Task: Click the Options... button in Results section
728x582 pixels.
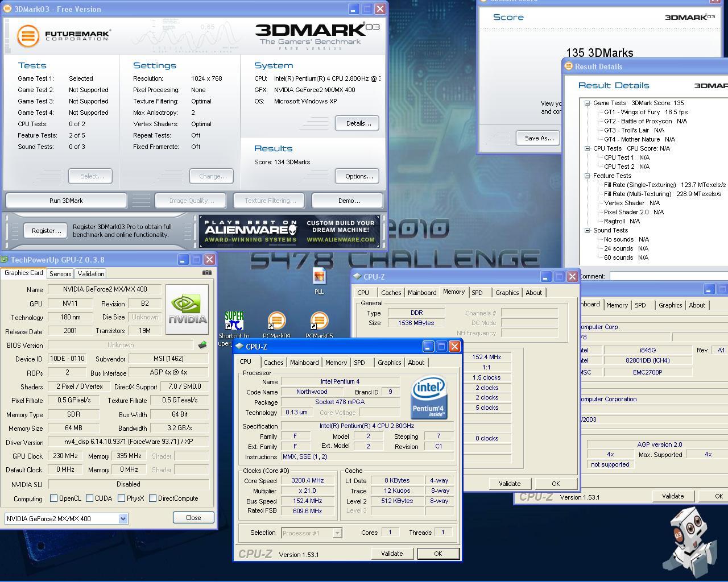Action: [357, 176]
